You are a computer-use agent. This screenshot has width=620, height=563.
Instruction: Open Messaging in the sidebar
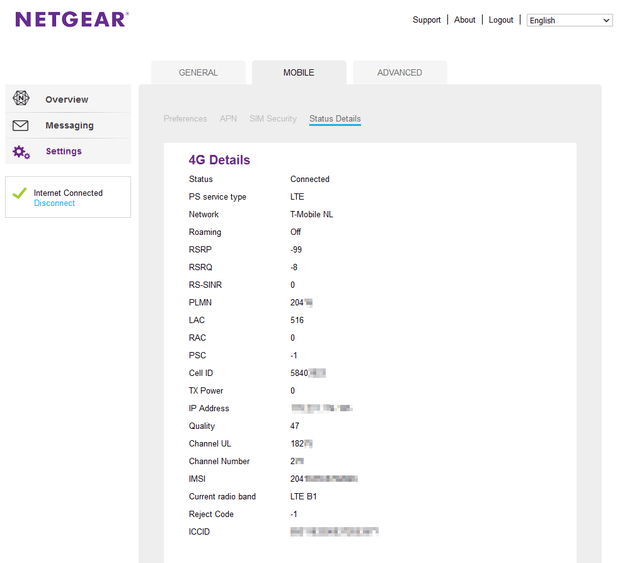[x=68, y=125]
